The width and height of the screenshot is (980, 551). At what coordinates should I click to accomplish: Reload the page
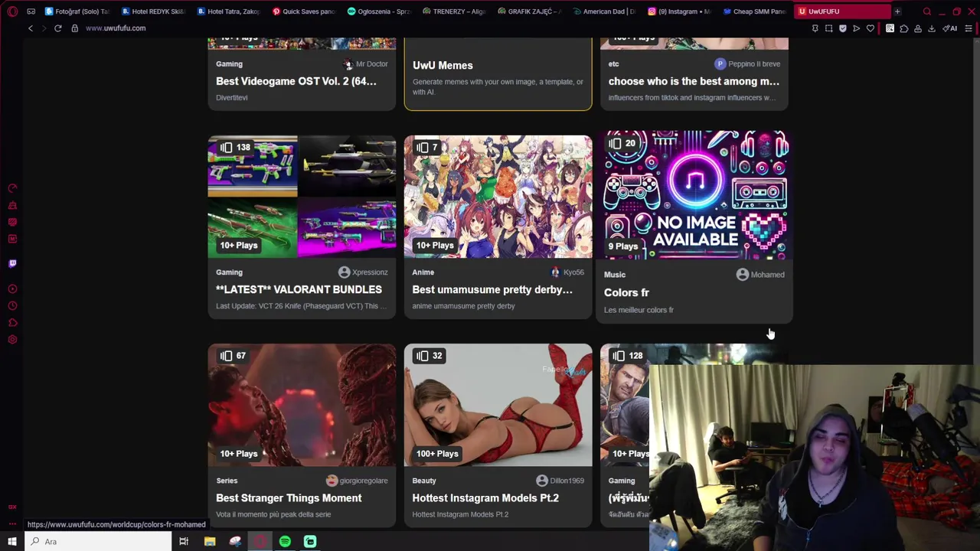coord(57,28)
